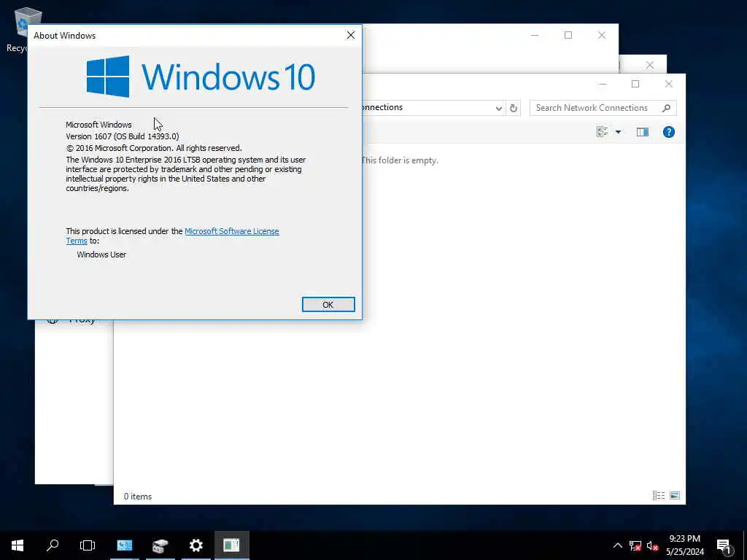Click the change your view icon
747x560 pixels.
coord(602,132)
